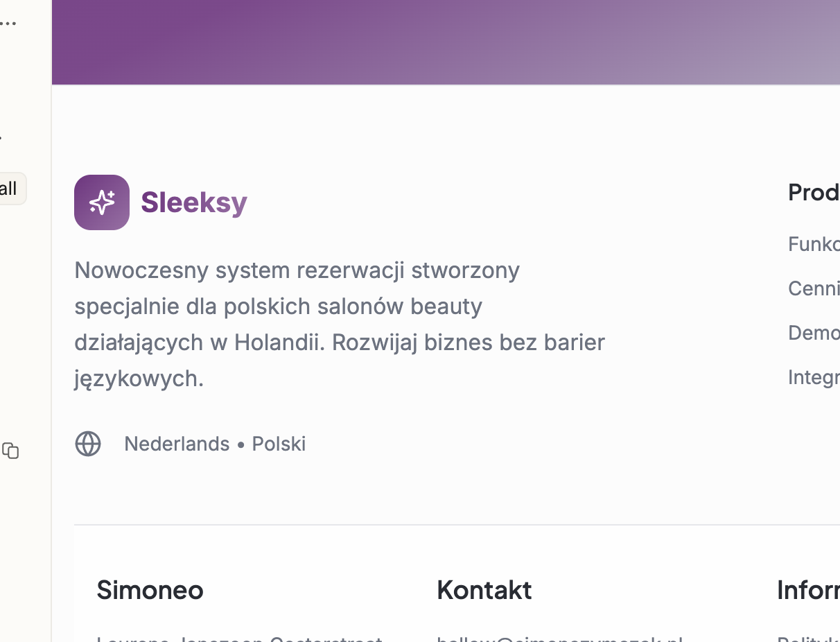Image resolution: width=840 pixels, height=642 pixels.
Task: Select the Nederlands • Polski language option
Action: tap(215, 444)
